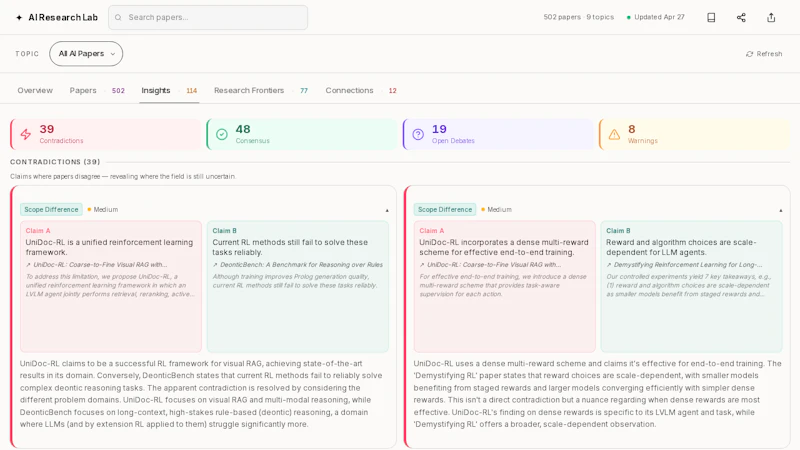
Task: Switch to the Papers tab
Action: pyautogui.click(x=83, y=90)
